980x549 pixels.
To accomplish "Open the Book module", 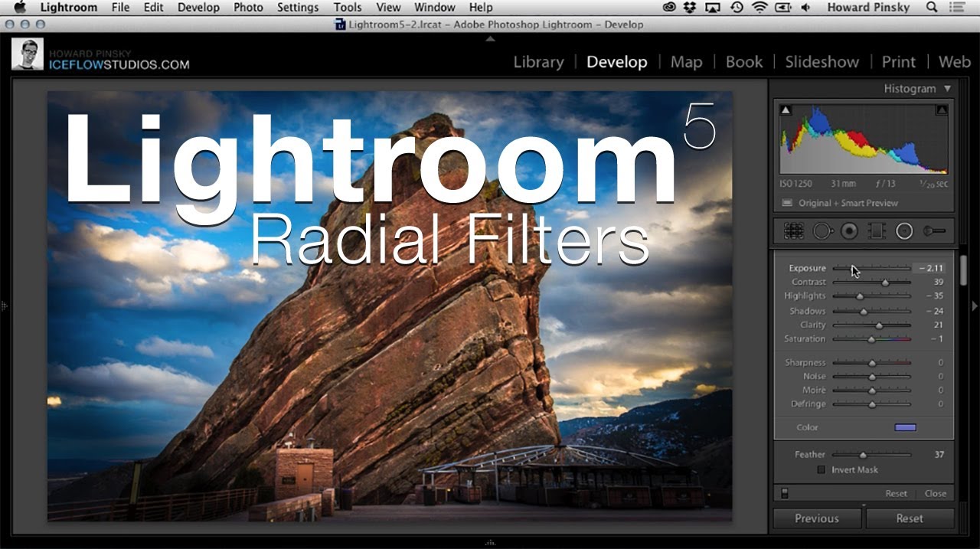I will point(744,62).
